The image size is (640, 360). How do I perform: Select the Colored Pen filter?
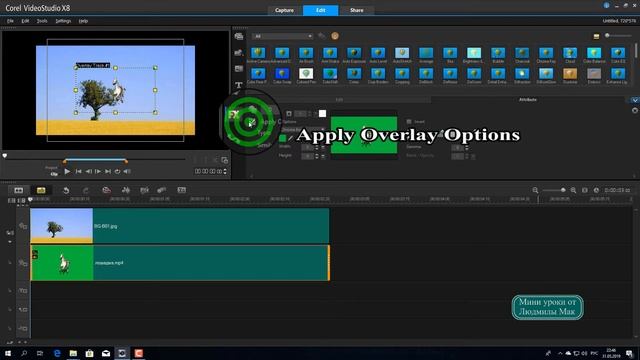306,73
